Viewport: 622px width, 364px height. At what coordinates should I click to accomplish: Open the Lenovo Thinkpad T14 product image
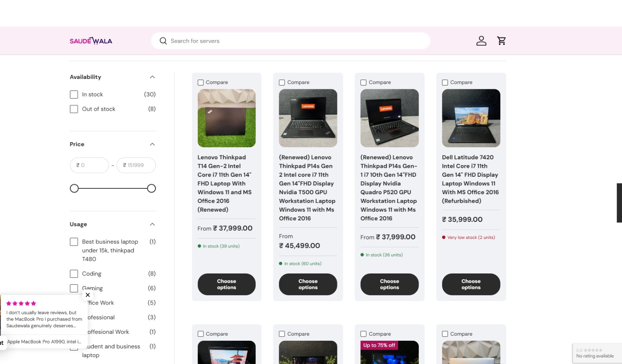[x=226, y=118]
